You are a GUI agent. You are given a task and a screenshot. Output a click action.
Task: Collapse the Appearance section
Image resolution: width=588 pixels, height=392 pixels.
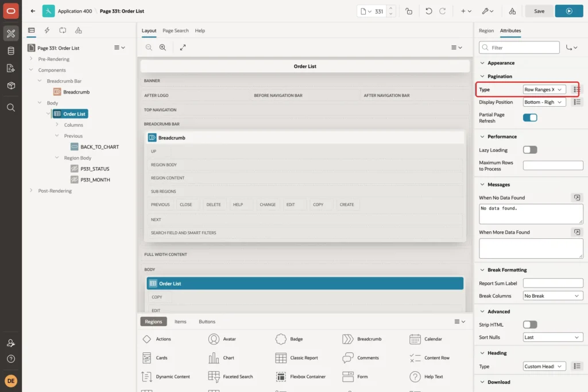pos(482,63)
